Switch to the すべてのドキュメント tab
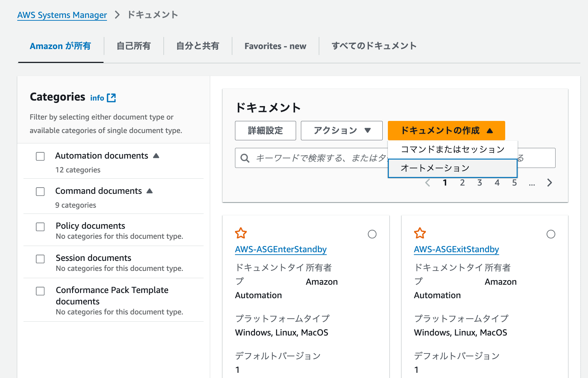 tap(374, 46)
